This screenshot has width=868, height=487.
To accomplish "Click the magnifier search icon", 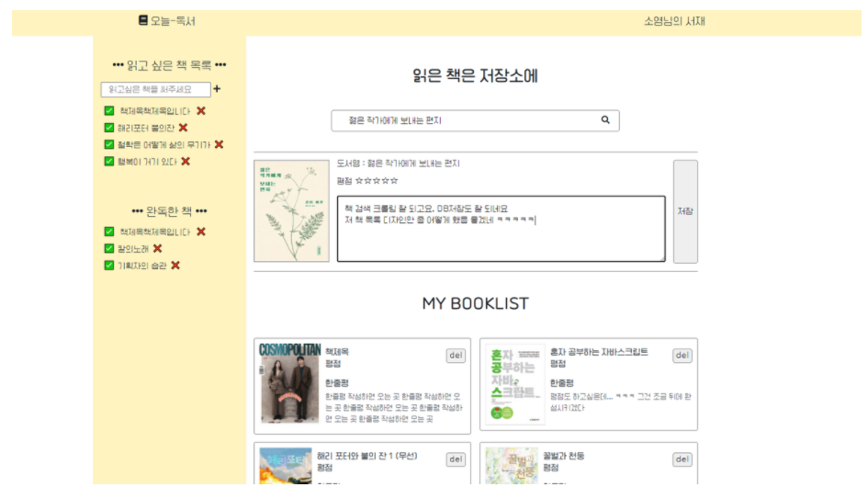I will [x=605, y=119].
